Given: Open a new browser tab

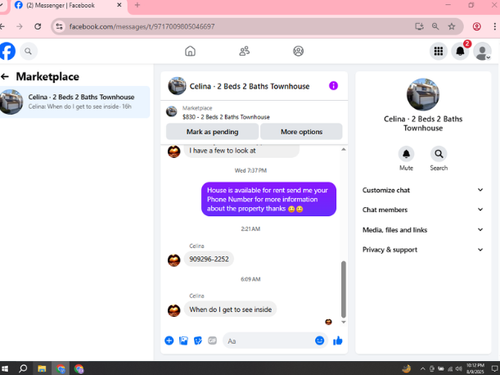Looking at the screenshot, I should coord(137,5).
